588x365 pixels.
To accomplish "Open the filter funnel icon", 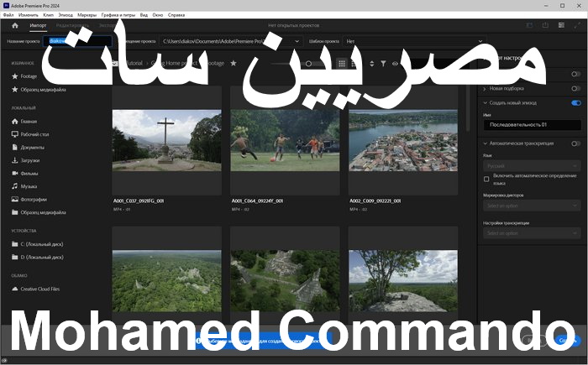I will pyautogui.click(x=383, y=63).
